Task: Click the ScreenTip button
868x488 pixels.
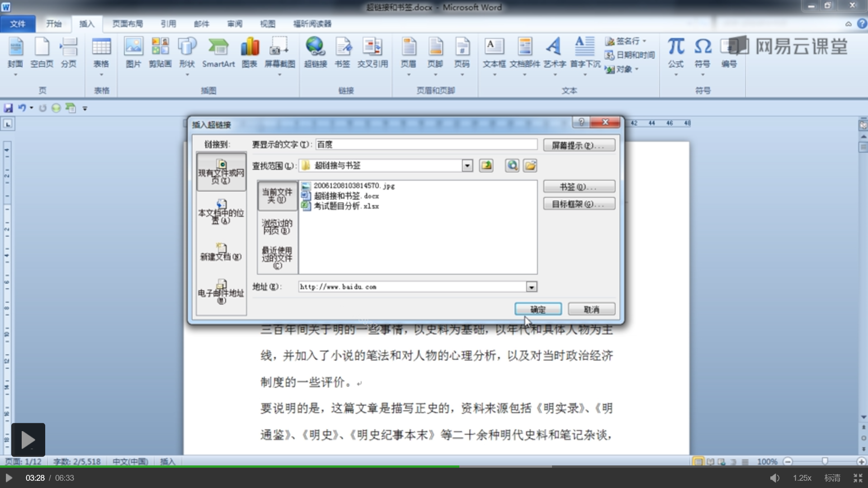Action: tap(579, 145)
